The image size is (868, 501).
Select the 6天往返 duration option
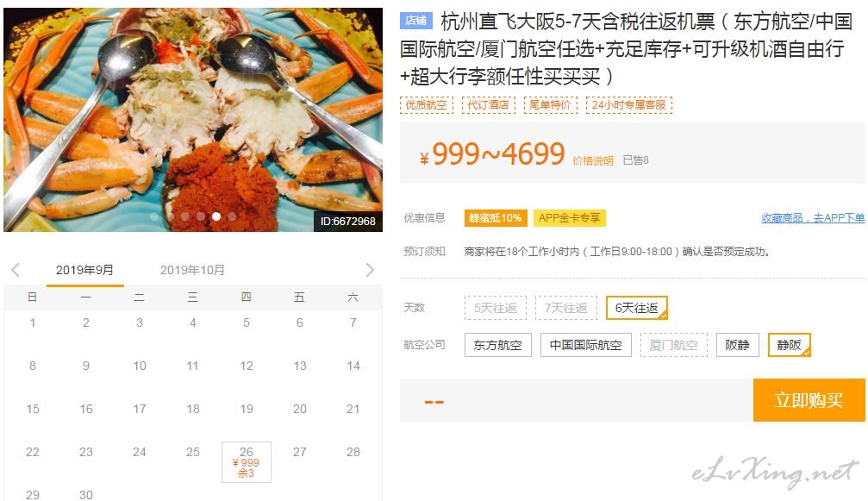click(x=637, y=308)
